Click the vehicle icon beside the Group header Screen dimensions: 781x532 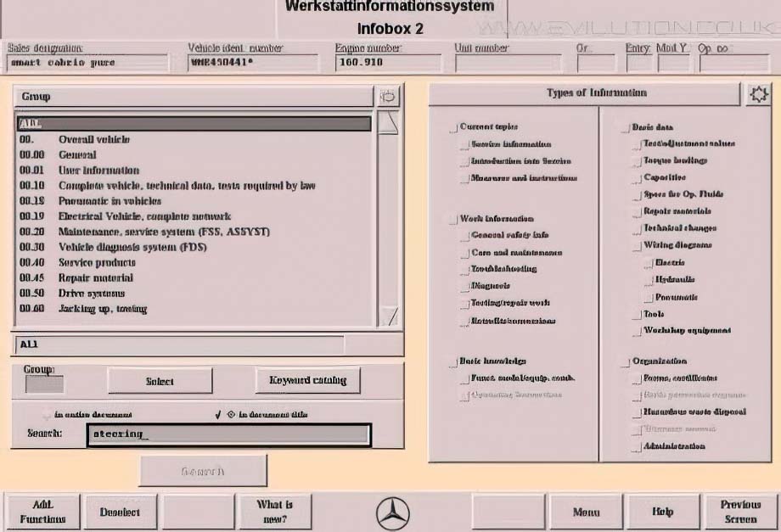tap(388, 96)
